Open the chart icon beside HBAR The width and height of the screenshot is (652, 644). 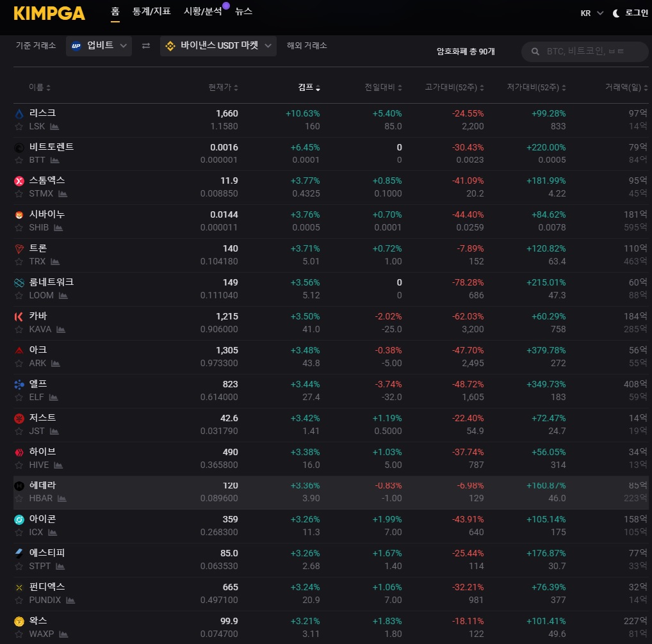tap(62, 498)
